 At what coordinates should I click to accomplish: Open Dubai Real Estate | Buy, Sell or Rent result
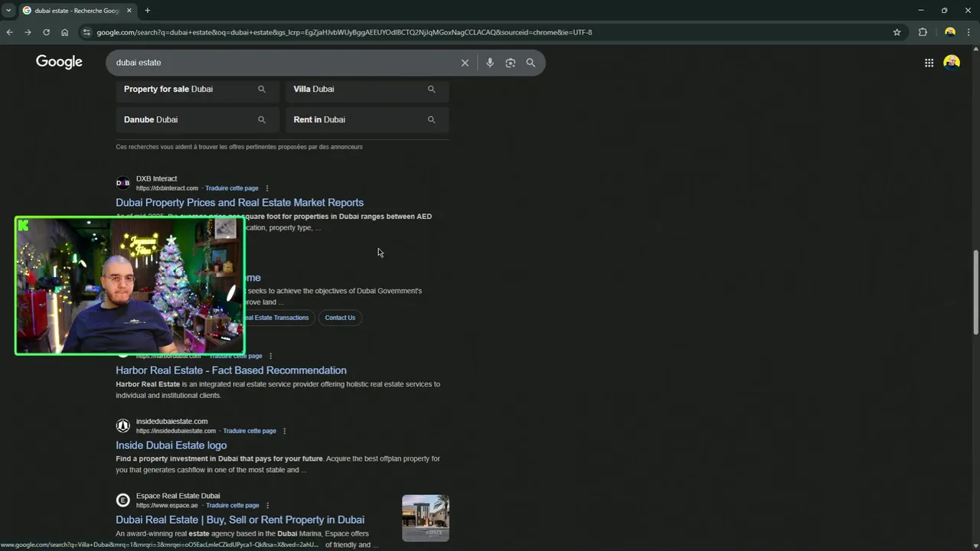click(x=240, y=520)
